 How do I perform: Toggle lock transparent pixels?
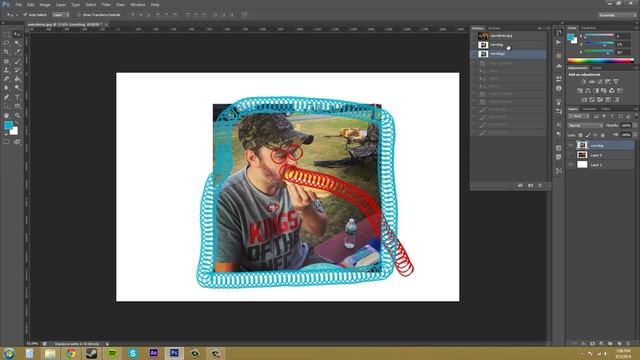point(581,135)
